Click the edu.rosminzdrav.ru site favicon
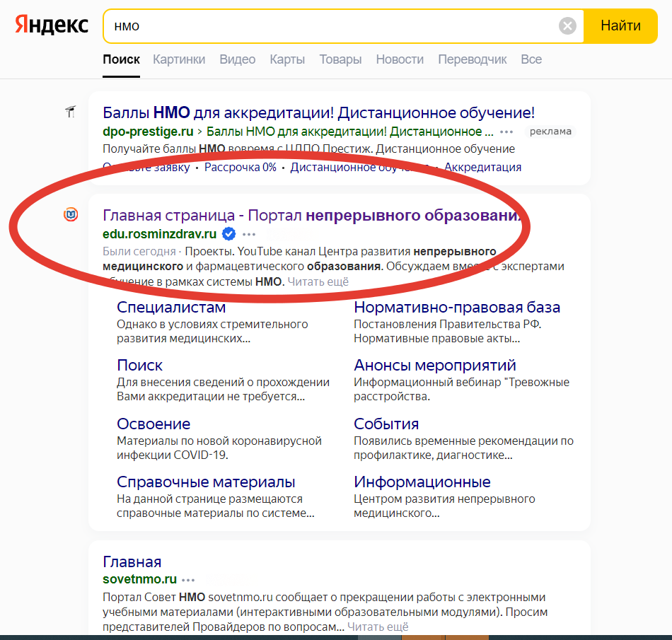 click(x=71, y=214)
